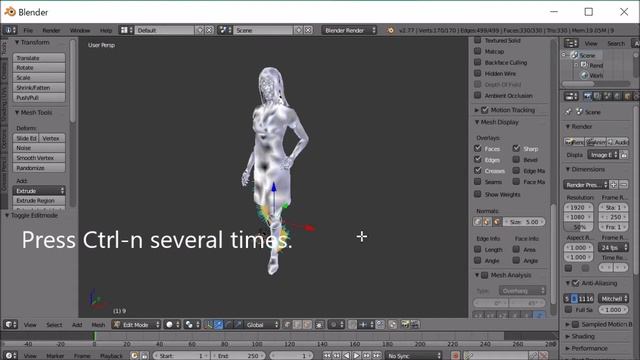
Task: Open the Global orientation dropdown
Action: tap(262, 324)
